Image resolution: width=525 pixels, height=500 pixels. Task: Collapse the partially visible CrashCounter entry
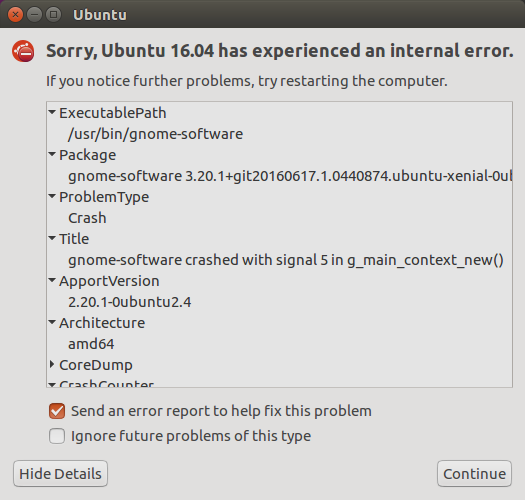click(52, 385)
